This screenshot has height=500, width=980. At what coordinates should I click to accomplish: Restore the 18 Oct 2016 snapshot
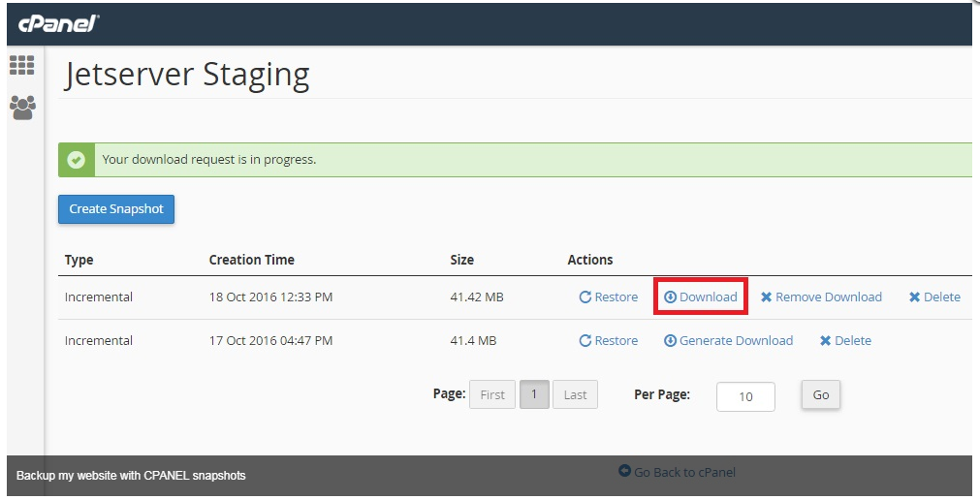[x=608, y=297]
